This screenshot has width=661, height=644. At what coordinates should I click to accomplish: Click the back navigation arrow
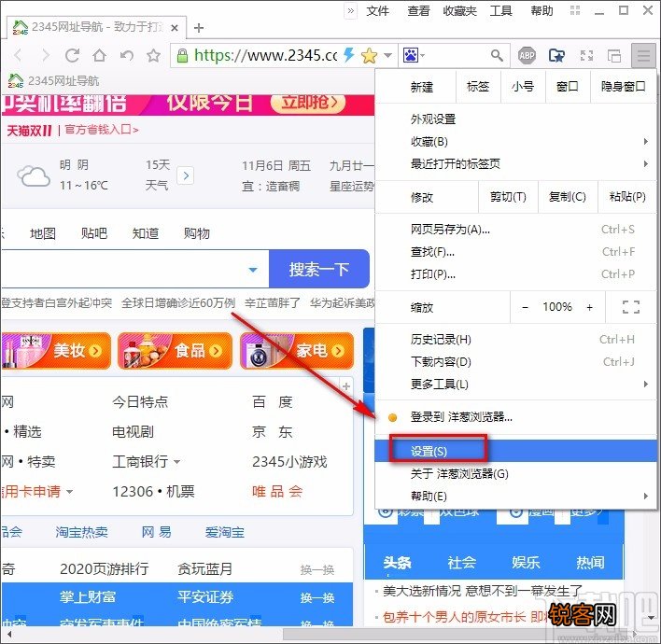click(18, 55)
